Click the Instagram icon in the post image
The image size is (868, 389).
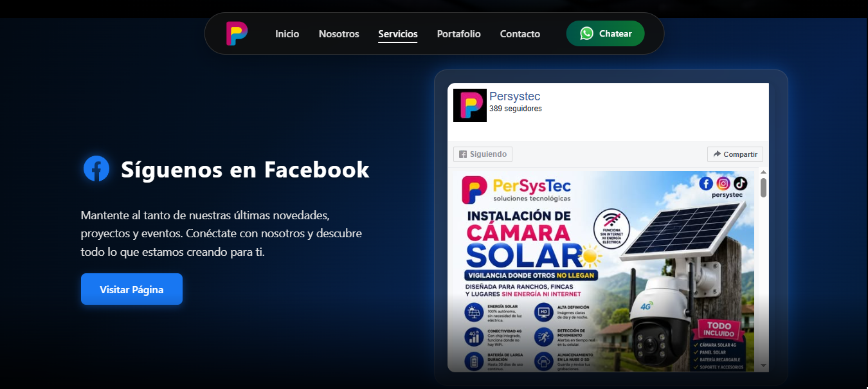pyautogui.click(x=723, y=183)
